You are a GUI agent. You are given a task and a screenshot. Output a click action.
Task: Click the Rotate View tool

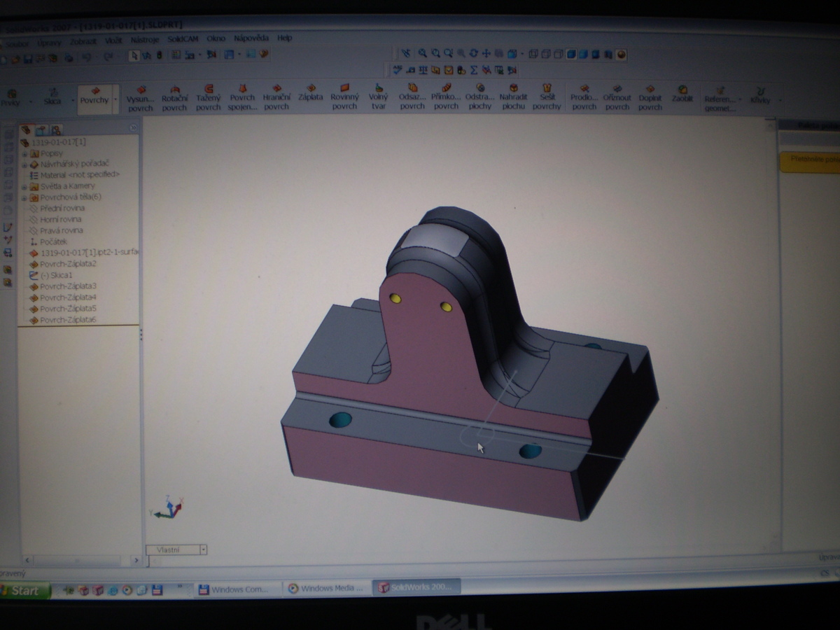474,53
